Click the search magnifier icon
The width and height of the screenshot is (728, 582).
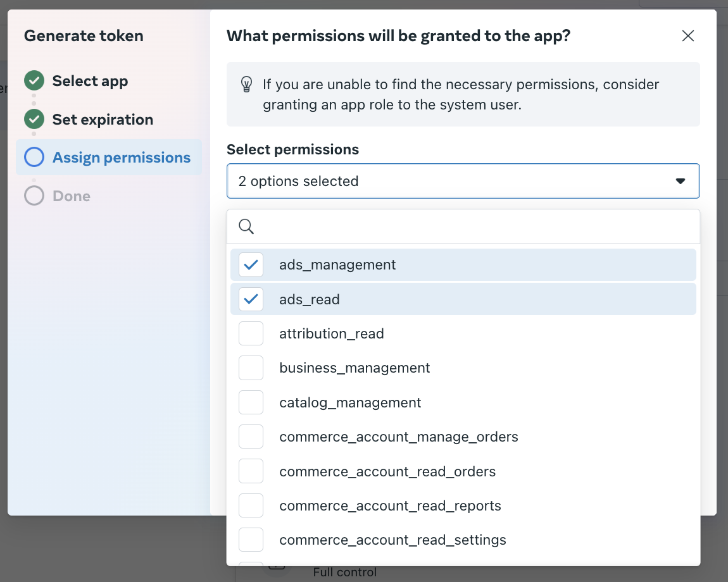pos(246,226)
